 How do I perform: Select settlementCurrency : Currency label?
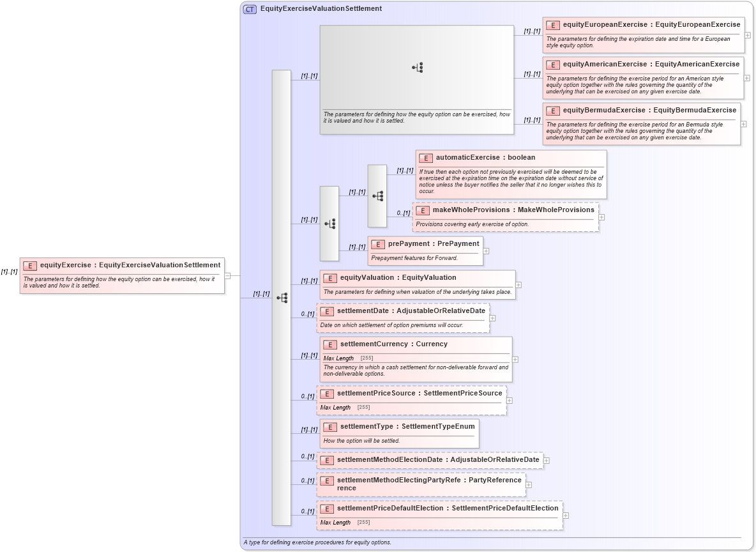point(394,344)
